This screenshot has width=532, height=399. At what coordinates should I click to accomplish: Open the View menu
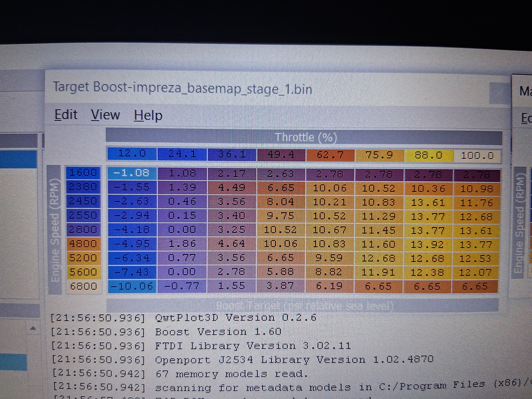[x=105, y=115]
